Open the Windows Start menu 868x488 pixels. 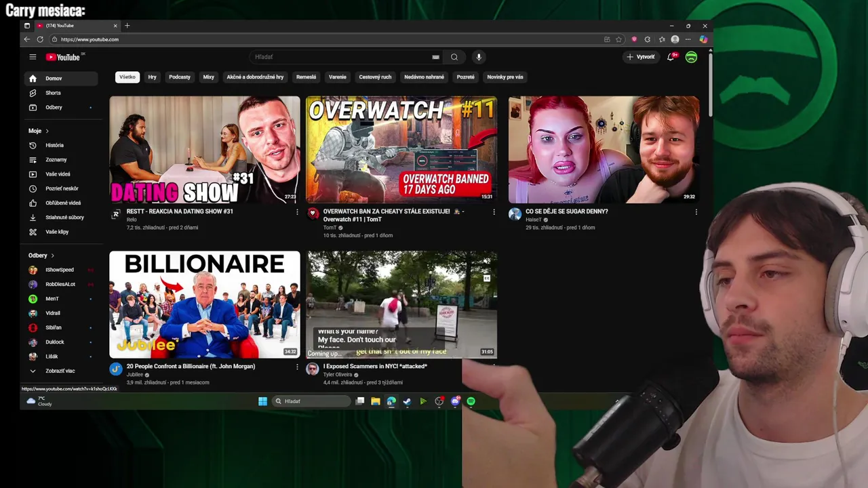(x=262, y=401)
